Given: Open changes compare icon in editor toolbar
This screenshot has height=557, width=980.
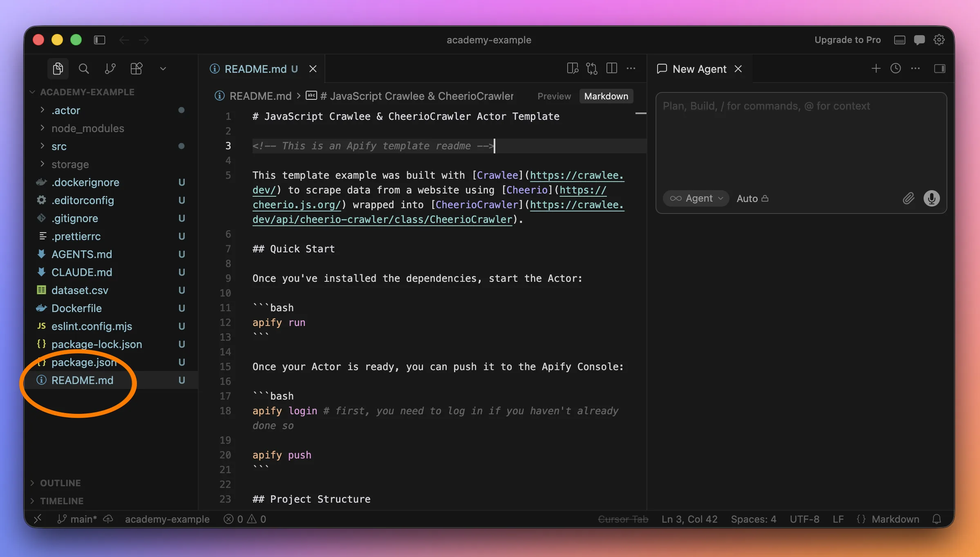Looking at the screenshot, I should (x=592, y=69).
